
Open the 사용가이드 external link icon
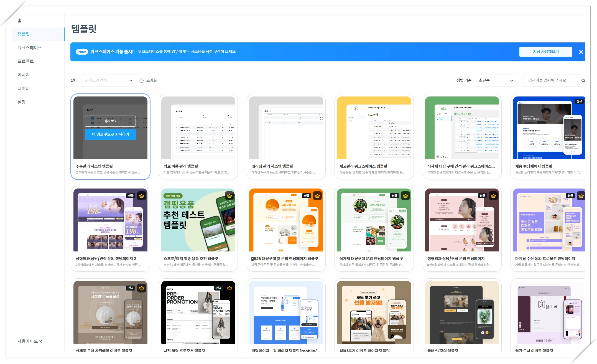click(40, 342)
